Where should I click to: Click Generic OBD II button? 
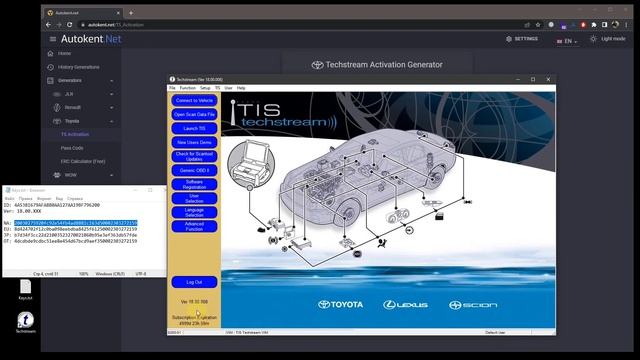pyautogui.click(x=194, y=170)
